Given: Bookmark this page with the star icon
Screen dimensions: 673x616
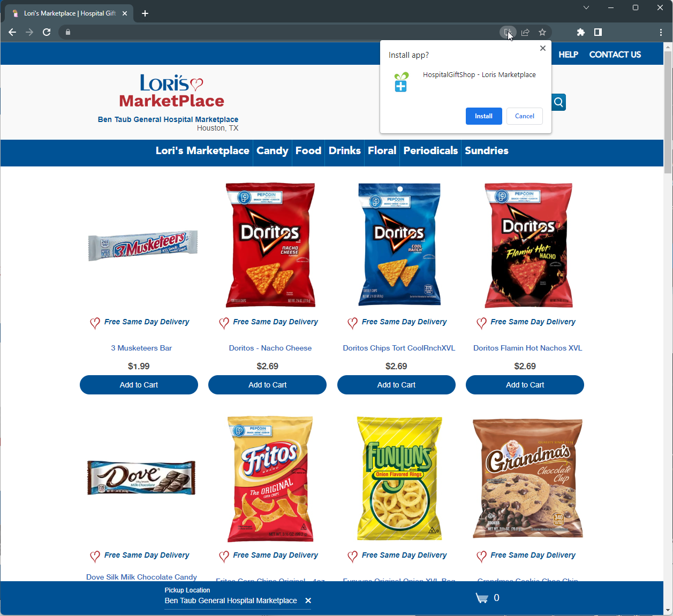Looking at the screenshot, I should click(542, 32).
